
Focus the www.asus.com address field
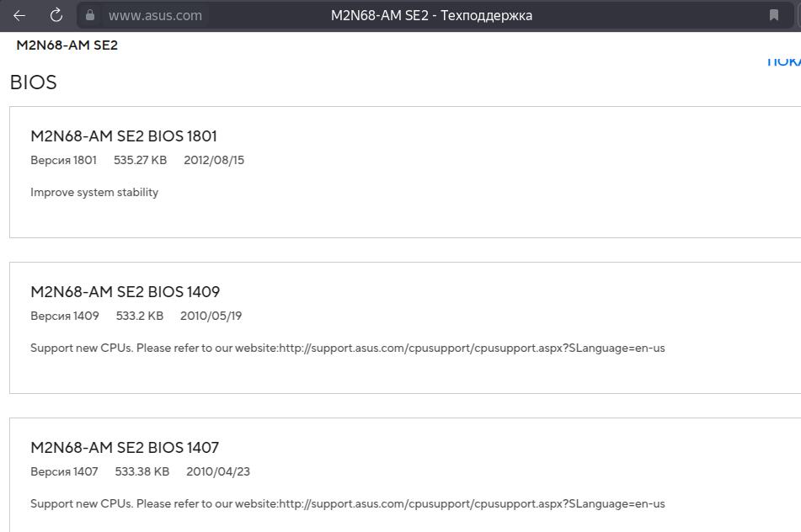tap(155, 15)
